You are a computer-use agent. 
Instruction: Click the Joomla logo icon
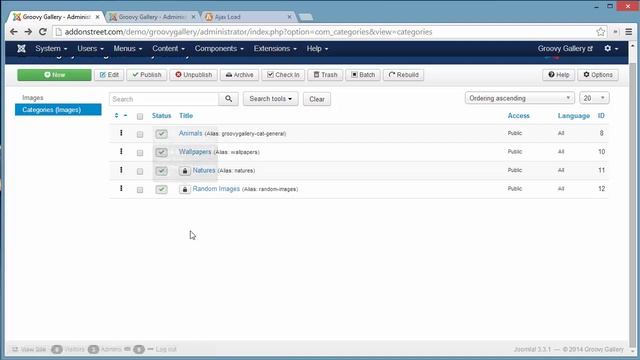click(21, 49)
